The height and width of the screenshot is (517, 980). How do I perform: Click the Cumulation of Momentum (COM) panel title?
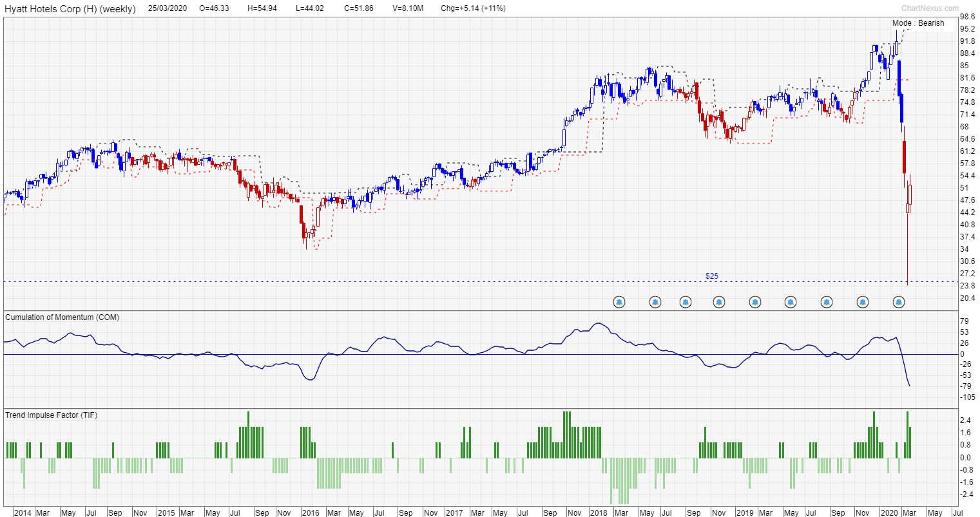(x=62, y=317)
